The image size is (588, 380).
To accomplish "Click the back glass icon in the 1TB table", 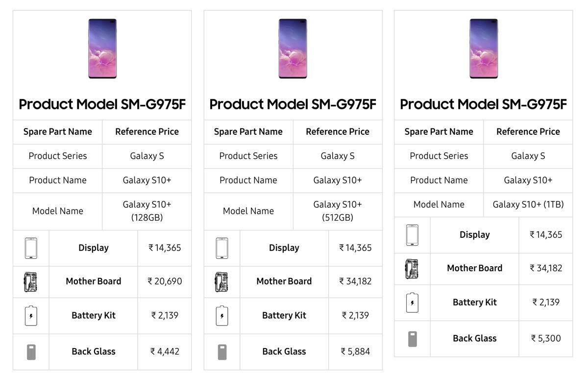I will pyautogui.click(x=412, y=338).
